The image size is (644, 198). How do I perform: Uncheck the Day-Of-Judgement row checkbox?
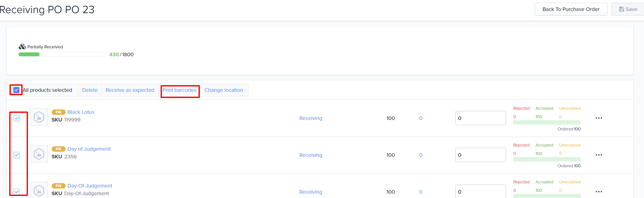(x=17, y=192)
